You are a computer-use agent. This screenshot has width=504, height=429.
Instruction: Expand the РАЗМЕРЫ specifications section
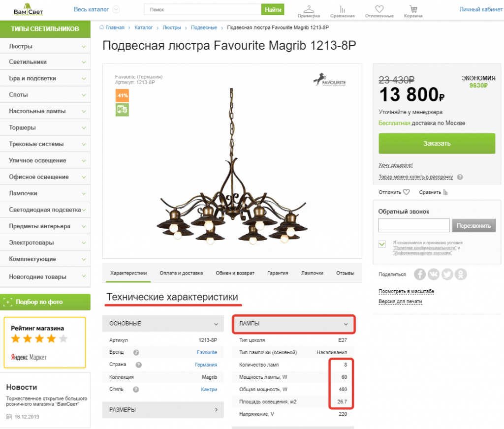[216, 409]
